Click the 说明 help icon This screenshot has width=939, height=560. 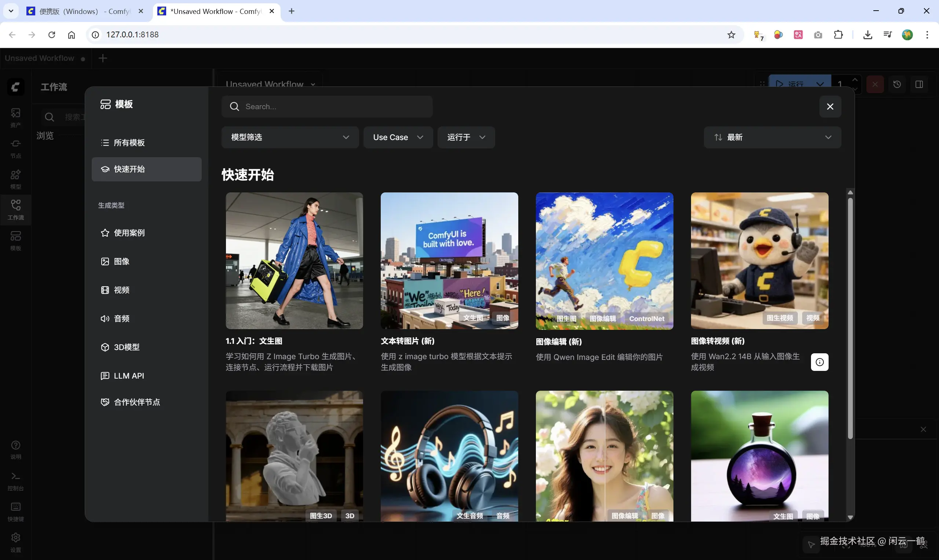[x=15, y=450]
